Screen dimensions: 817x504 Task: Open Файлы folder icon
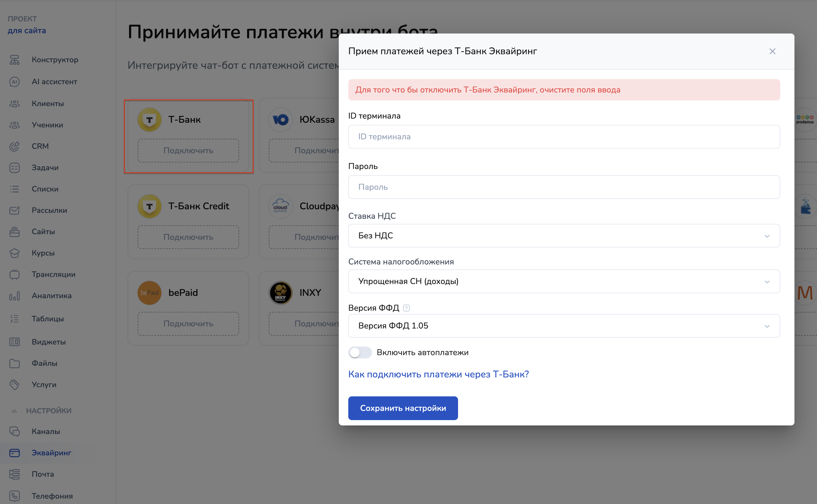14,363
